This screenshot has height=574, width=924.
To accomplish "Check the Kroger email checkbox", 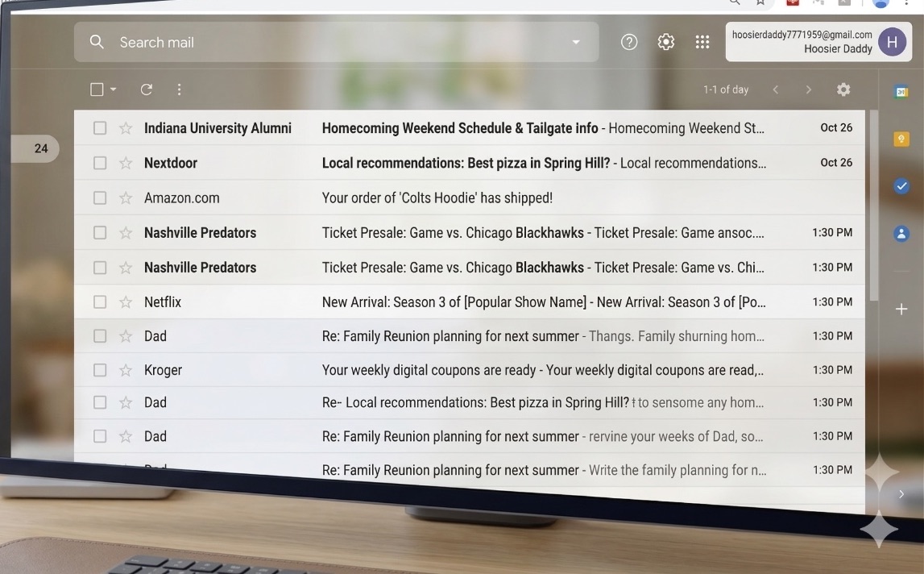I will click(x=100, y=370).
